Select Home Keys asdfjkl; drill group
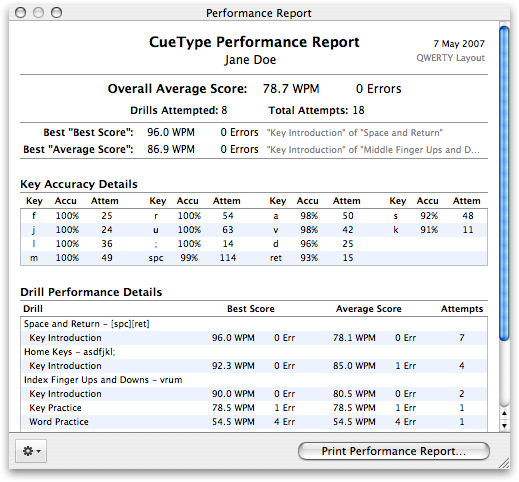This screenshot has height=482, width=519. point(254,352)
